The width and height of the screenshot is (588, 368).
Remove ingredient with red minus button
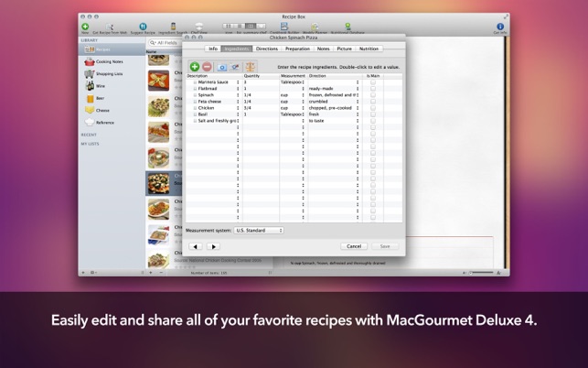[x=207, y=67]
